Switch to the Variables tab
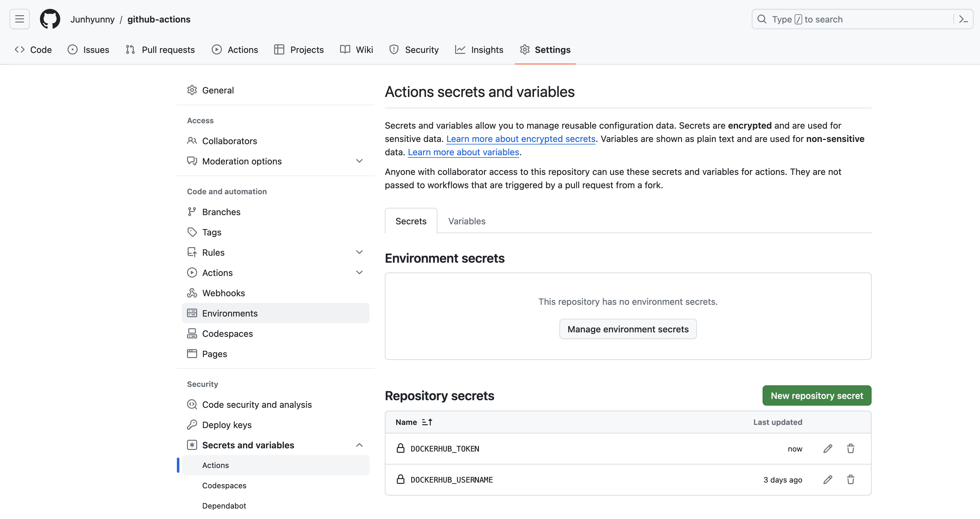980x519 pixels. [x=467, y=221]
